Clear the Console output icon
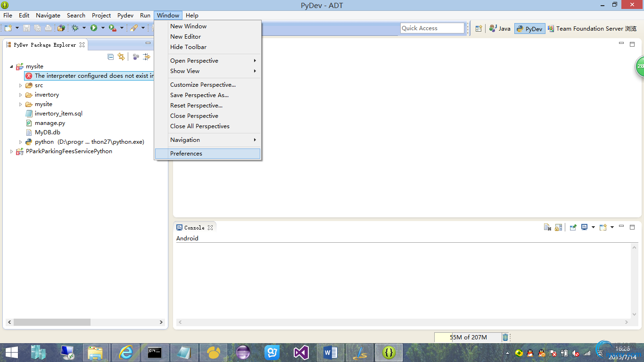The height and width of the screenshot is (362, 644). (x=547, y=227)
